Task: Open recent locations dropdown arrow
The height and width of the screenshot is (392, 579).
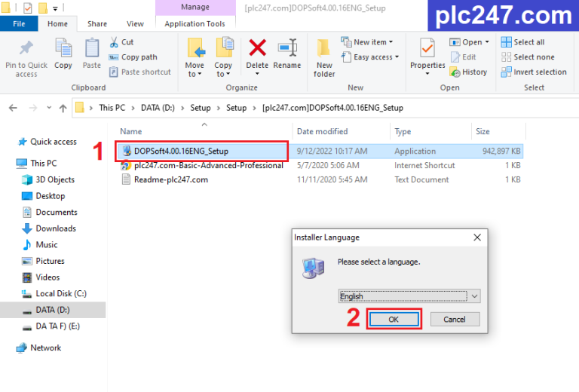Action: [x=49, y=108]
